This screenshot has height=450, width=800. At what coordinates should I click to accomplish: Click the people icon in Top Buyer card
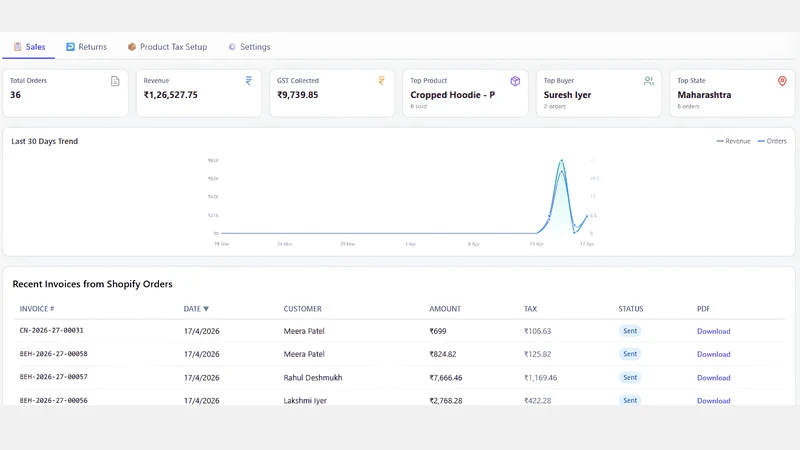(x=648, y=81)
